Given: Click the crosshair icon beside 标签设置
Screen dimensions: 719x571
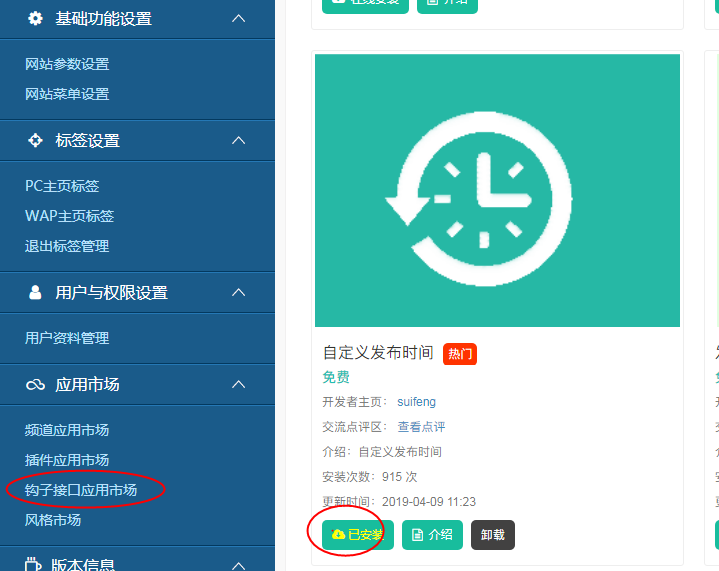Looking at the screenshot, I should point(36,140).
